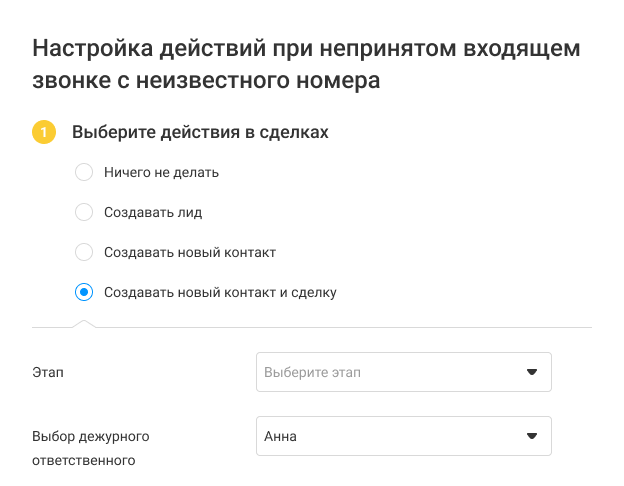Viewport: 624px width, 486px height.
Task: Click the yellow step 1 badge
Action: [44, 132]
